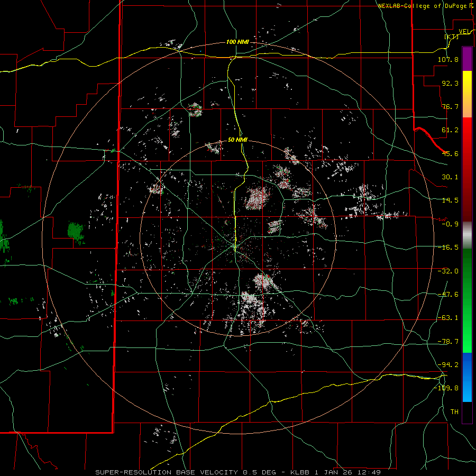Click the -78.7 legend value
This screenshot has width=476, height=476.
(448, 342)
